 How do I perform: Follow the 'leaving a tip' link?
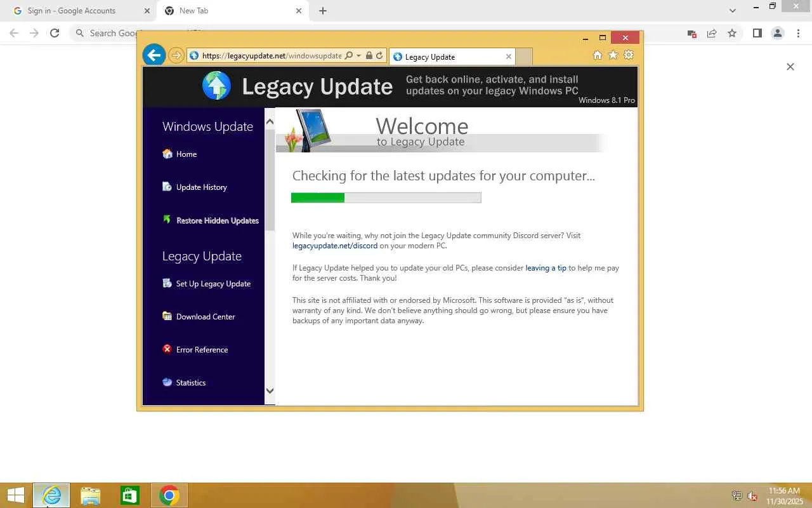coord(546,268)
